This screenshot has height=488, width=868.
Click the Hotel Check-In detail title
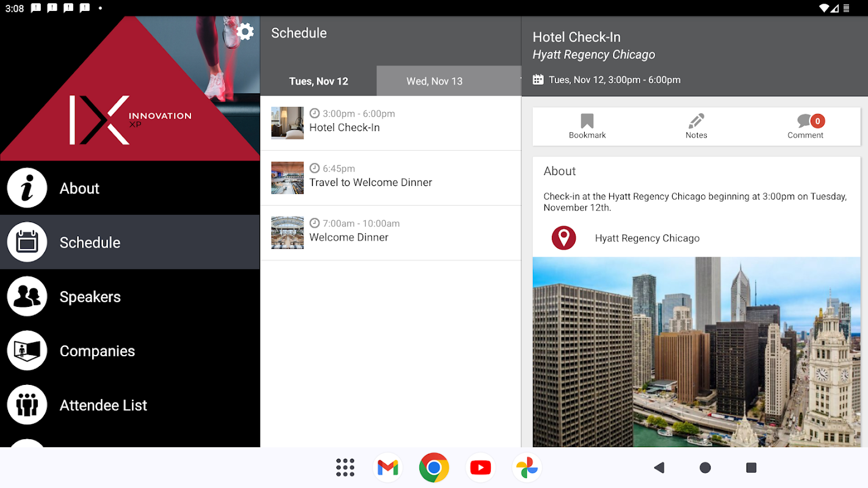pyautogui.click(x=577, y=37)
